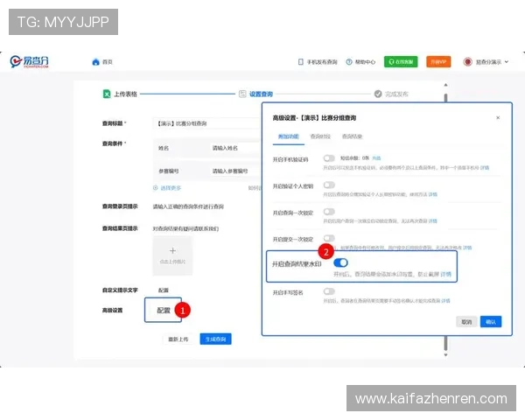525x420 pixels.
Task: Click the 充值 link beside 短信余额
Action: (376, 158)
